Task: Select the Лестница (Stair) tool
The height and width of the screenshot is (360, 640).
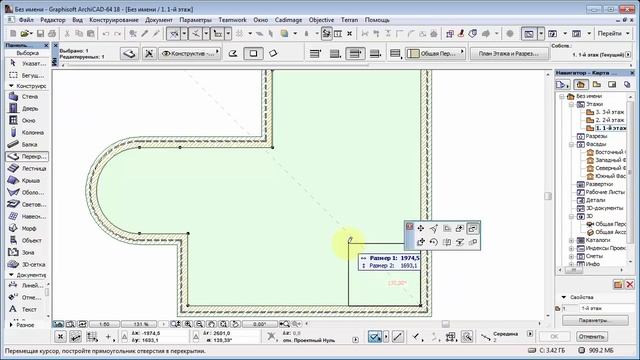Action: [x=27, y=169]
